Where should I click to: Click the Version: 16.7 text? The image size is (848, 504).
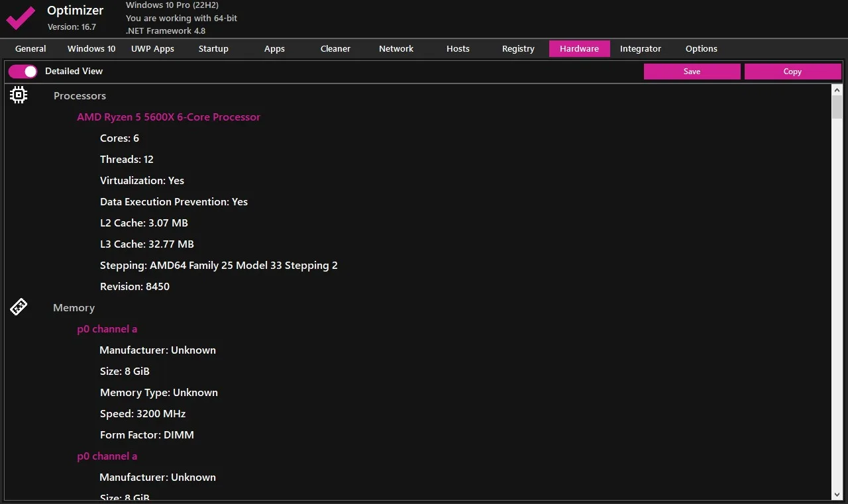[x=72, y=27]
